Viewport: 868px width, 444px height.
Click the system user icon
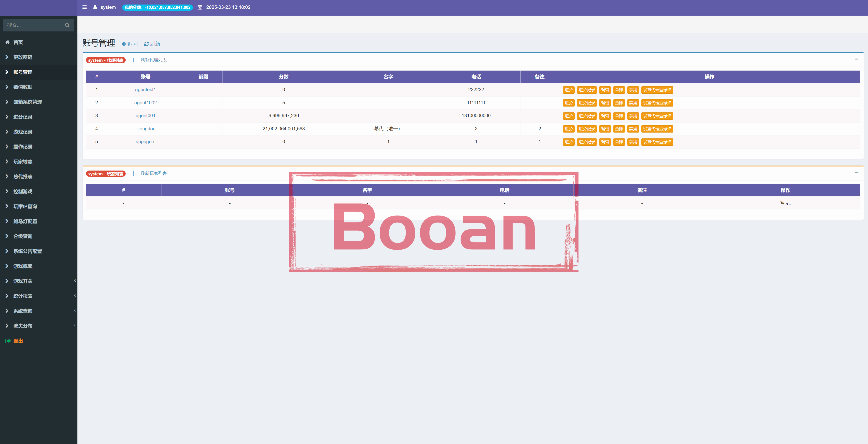[x=95, y=7]
